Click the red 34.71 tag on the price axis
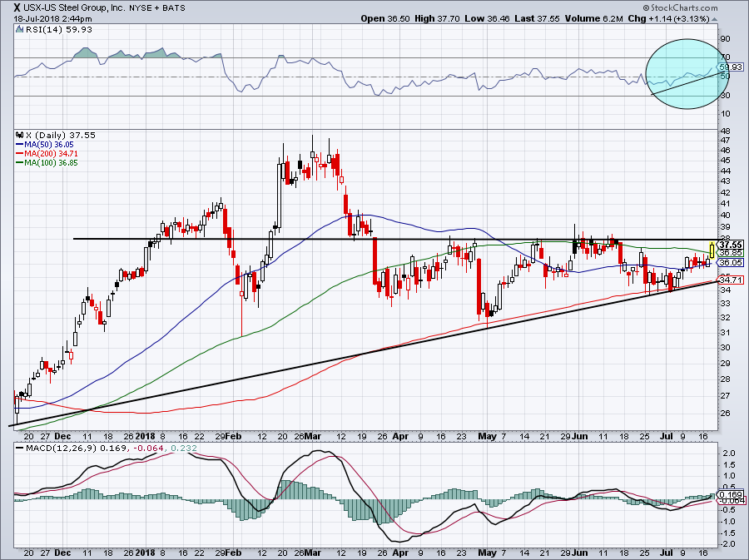This screenshot has height=560, width=749. click(x=731, y=280)
